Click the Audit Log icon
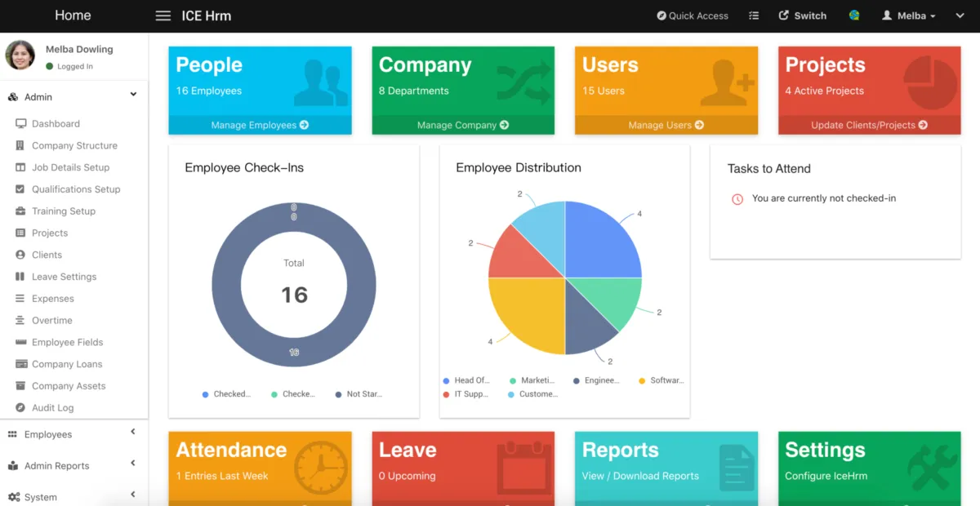The width and height of the screenshot is (980, 506). coord(20,408)
